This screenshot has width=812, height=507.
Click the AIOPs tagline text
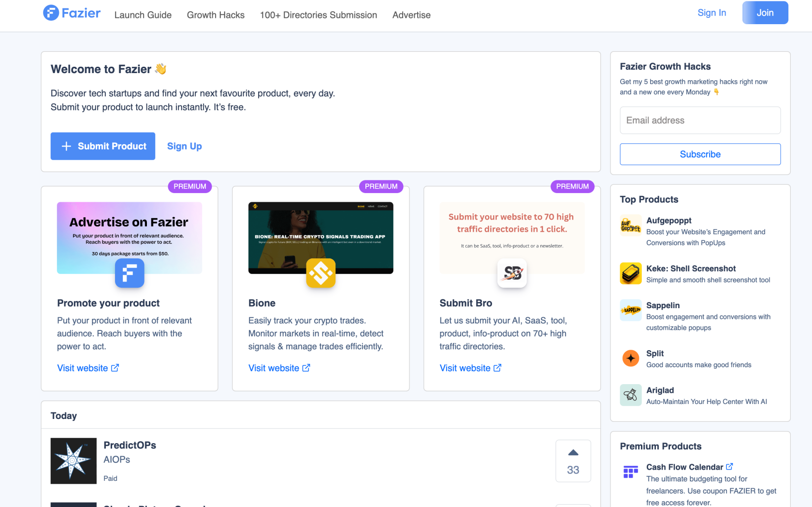[117, 460]
